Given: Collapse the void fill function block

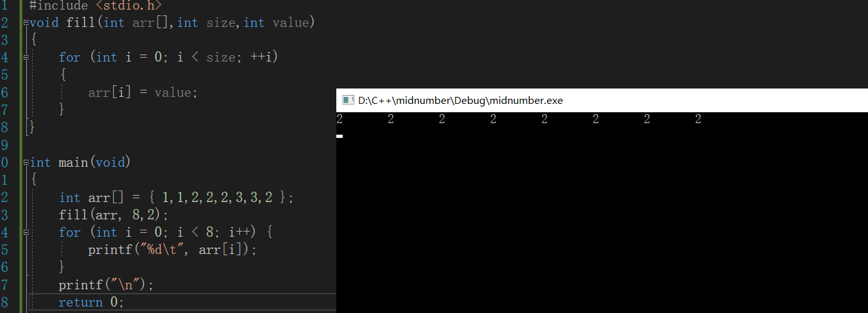Looking at the screenshot, I should pyautogui.click(x=26, y=23).
